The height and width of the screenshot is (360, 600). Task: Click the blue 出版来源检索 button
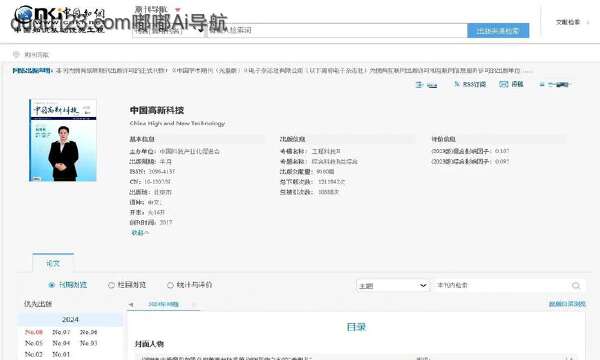(x=498, y=31)
